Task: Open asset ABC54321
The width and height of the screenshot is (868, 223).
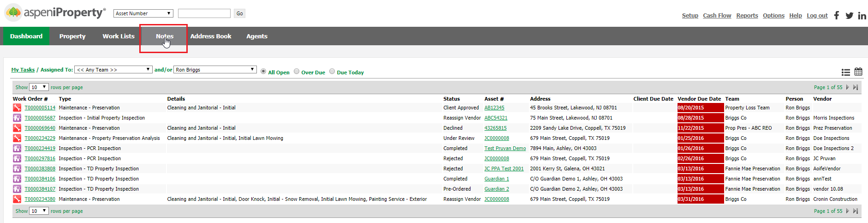Action: pos(496,118)
